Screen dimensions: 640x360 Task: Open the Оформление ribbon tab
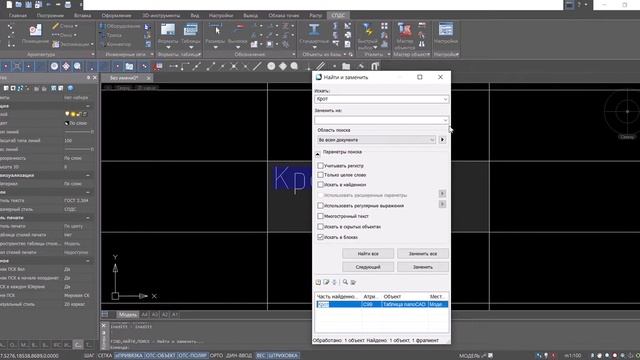pyautogui.click(x=116, y=16)
